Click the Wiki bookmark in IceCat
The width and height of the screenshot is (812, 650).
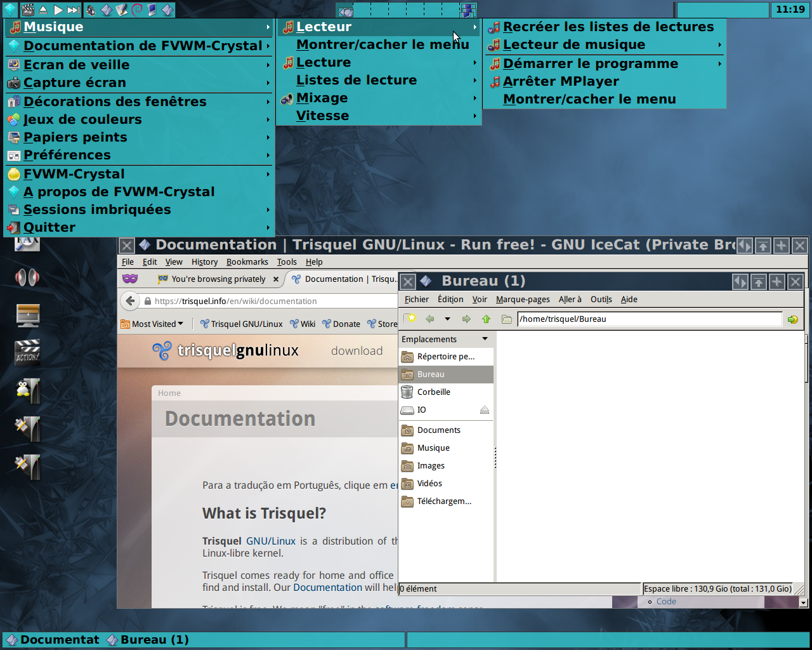tap(303, 324)
